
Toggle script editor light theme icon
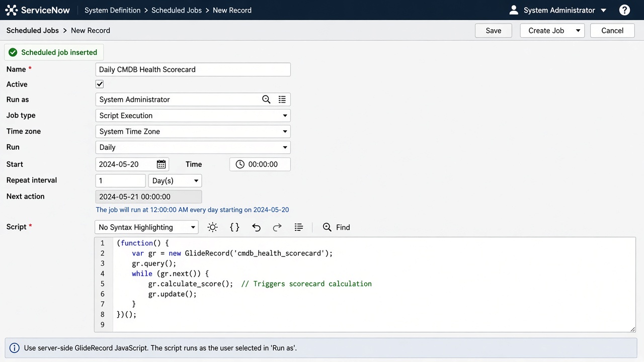click(213, 227)
